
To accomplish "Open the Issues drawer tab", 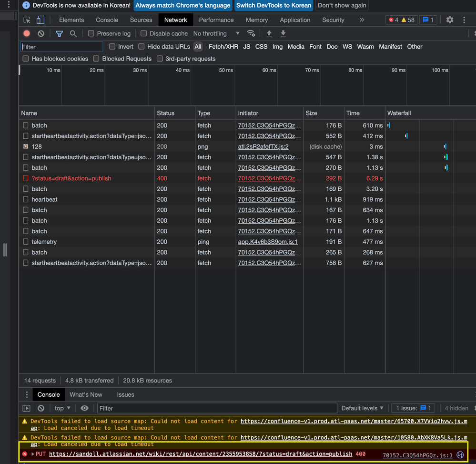I will click(x=125, y=394).
